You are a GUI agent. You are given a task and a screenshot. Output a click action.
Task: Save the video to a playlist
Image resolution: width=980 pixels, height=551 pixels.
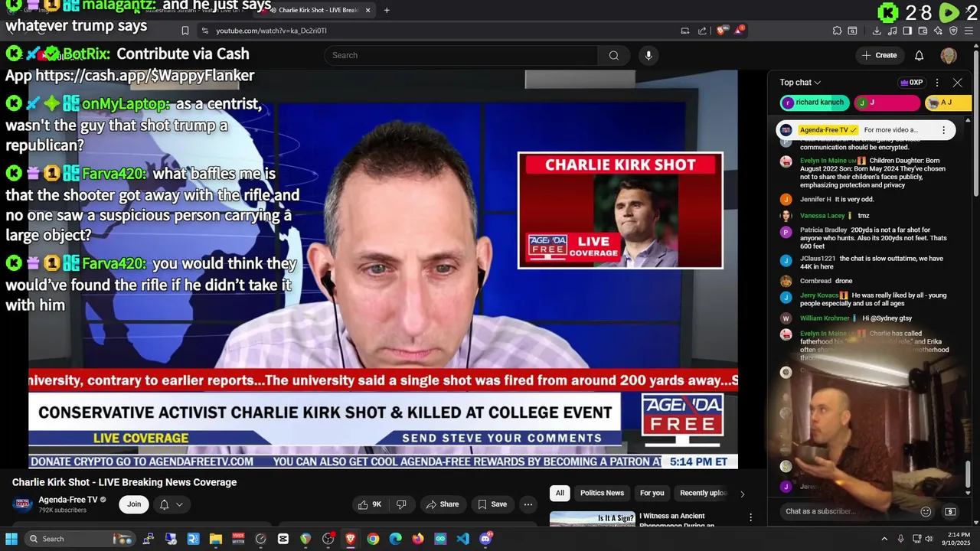tap(492, 504)
